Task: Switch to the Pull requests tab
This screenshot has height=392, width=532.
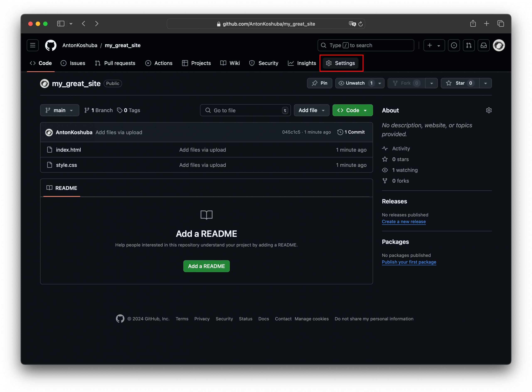Action: click(x=115, y=63)
